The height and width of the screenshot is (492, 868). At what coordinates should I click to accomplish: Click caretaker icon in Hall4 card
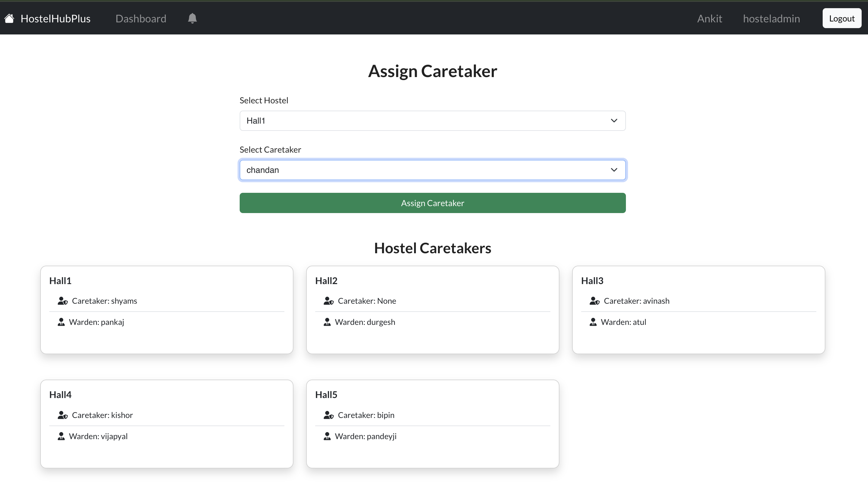point(63,415)
